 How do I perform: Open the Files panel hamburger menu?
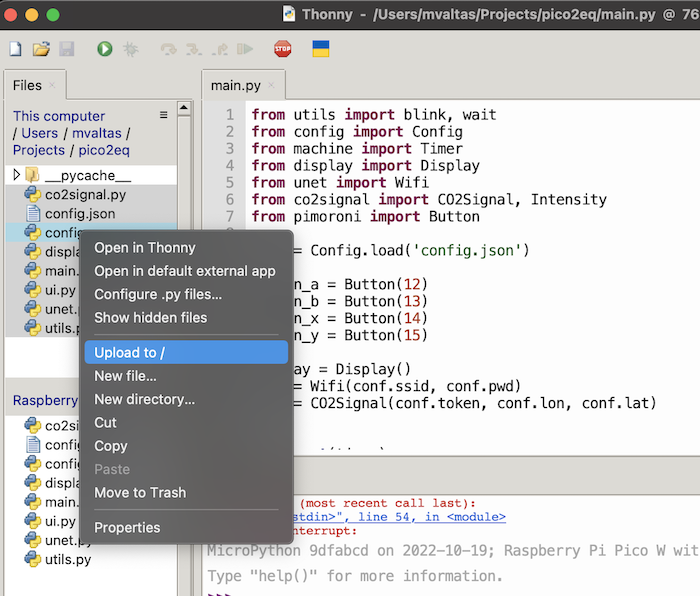click(164, 115)
